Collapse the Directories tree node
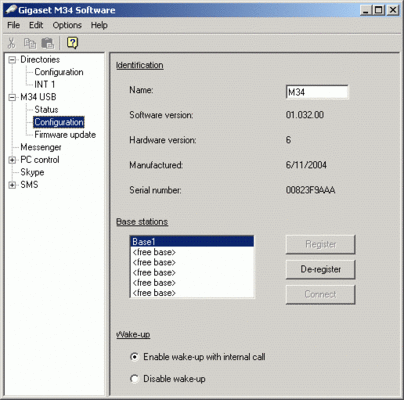The height and width of the screenshot is (400, 404). [x=12, y=60]
